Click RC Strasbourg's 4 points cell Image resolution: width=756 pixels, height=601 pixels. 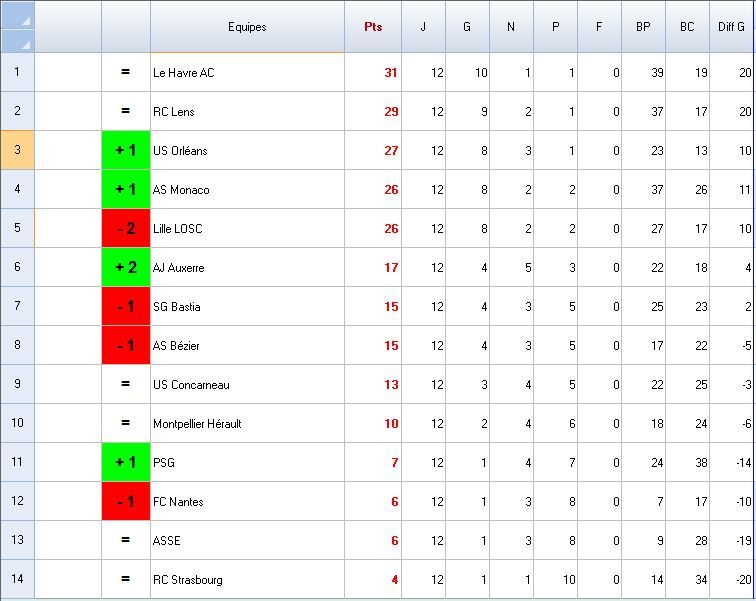(x=373, y=580)
